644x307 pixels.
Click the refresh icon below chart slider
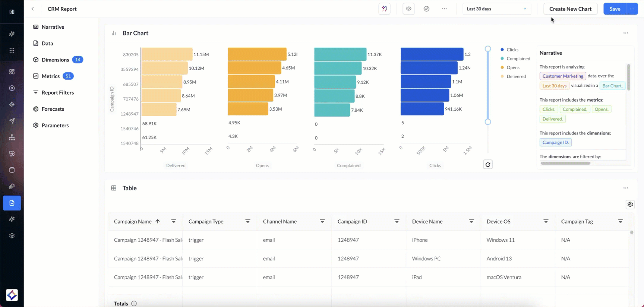tap(487, 165)
